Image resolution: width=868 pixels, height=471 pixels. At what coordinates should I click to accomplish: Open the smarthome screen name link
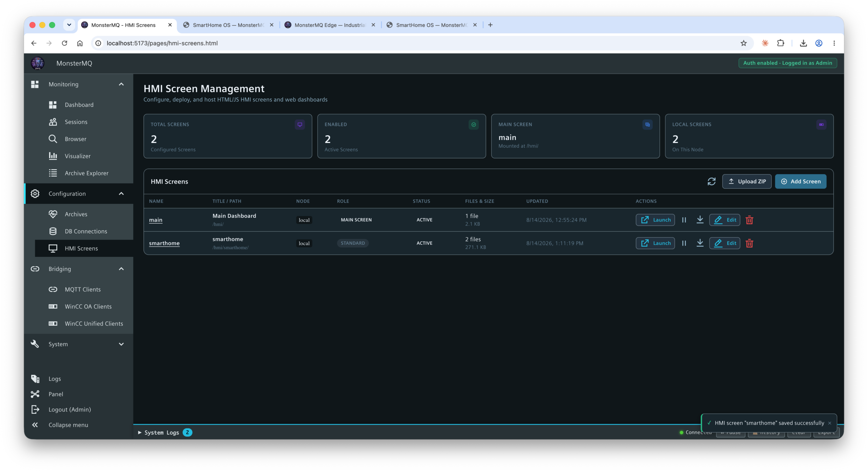(x=164, y=243)
